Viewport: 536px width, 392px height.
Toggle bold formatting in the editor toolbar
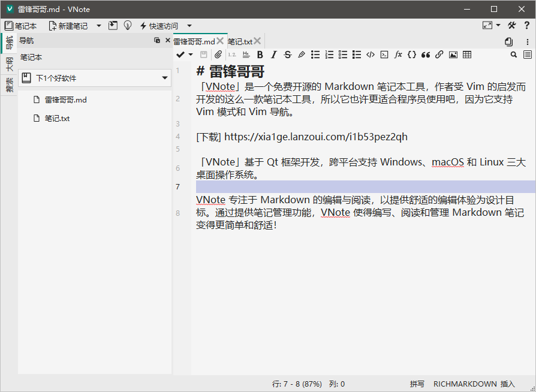[260, 55]
